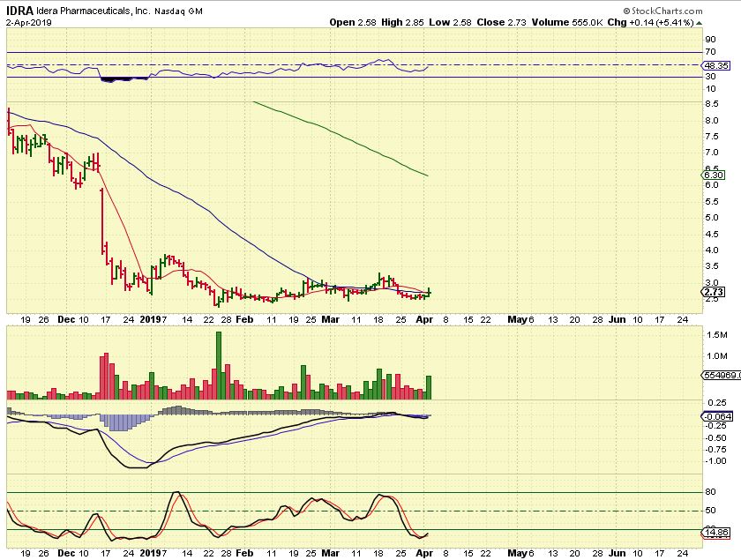Click the 70 label on RSI scale
The image size is (741, 560).
(710, 52)
